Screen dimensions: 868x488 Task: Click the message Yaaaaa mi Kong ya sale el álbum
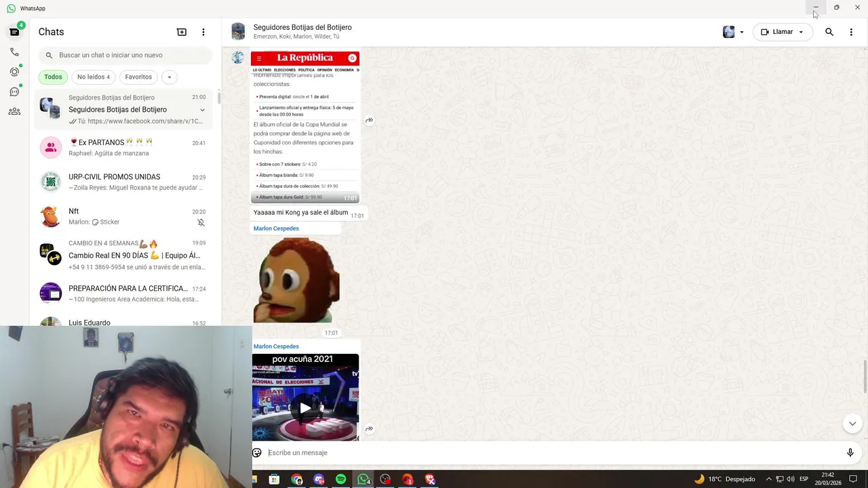click(300, 213)
